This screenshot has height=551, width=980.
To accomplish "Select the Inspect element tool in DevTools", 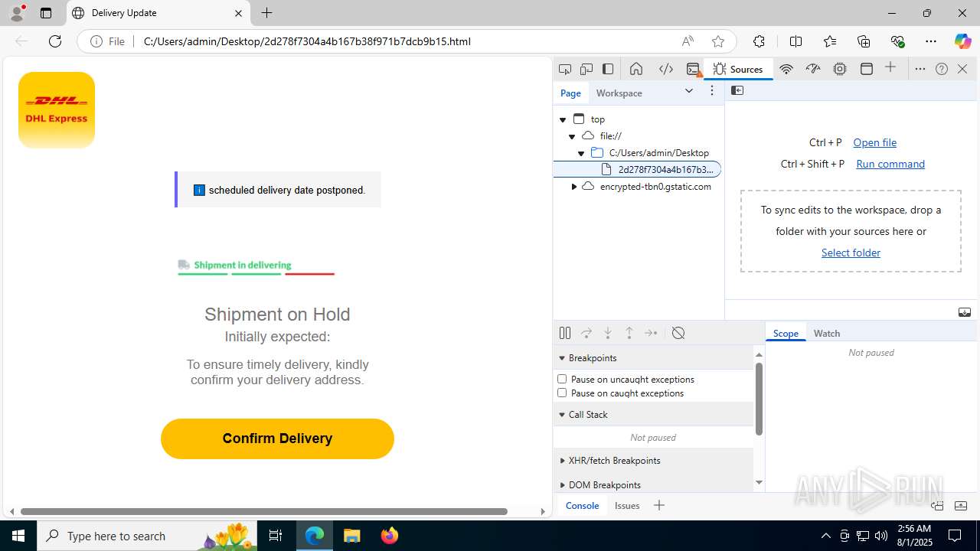I will (565, 69).
